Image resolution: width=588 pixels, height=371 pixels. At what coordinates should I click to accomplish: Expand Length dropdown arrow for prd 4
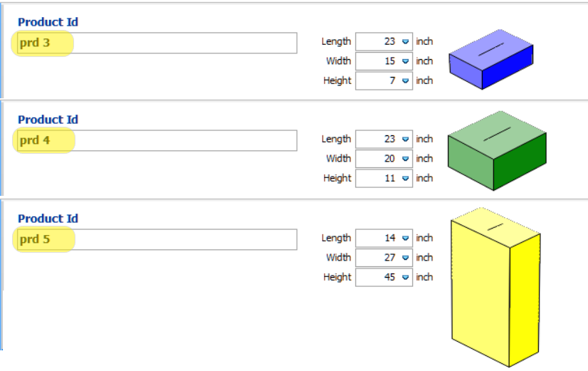[405, 139]
